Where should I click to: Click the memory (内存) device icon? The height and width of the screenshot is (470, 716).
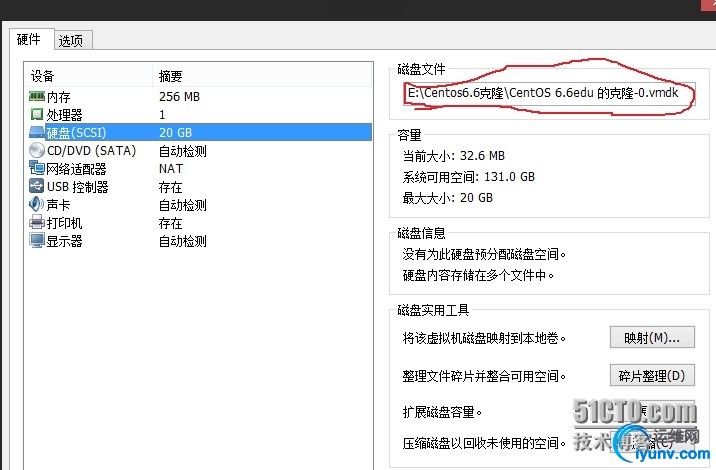(37, 96)
